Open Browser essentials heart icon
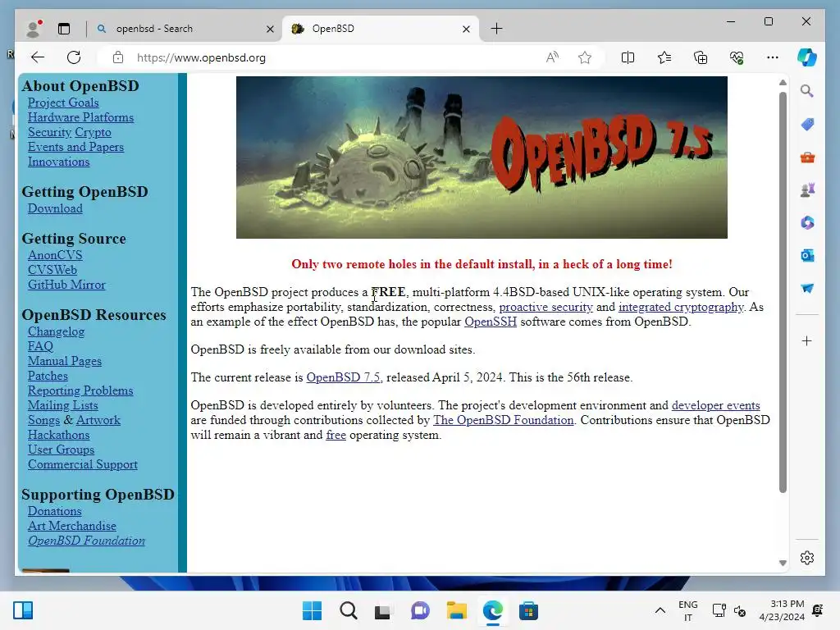Viewport: 840px width, 630px height. click(x=737, y=57)
